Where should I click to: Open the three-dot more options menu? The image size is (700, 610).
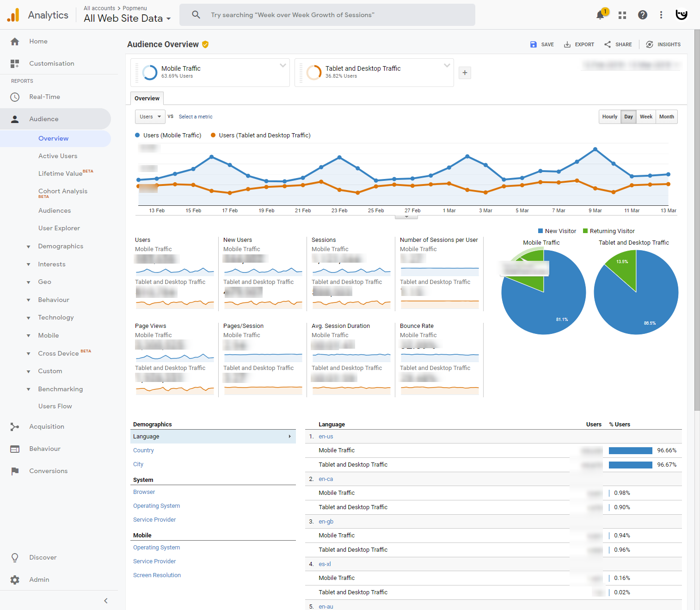point(661,15)
